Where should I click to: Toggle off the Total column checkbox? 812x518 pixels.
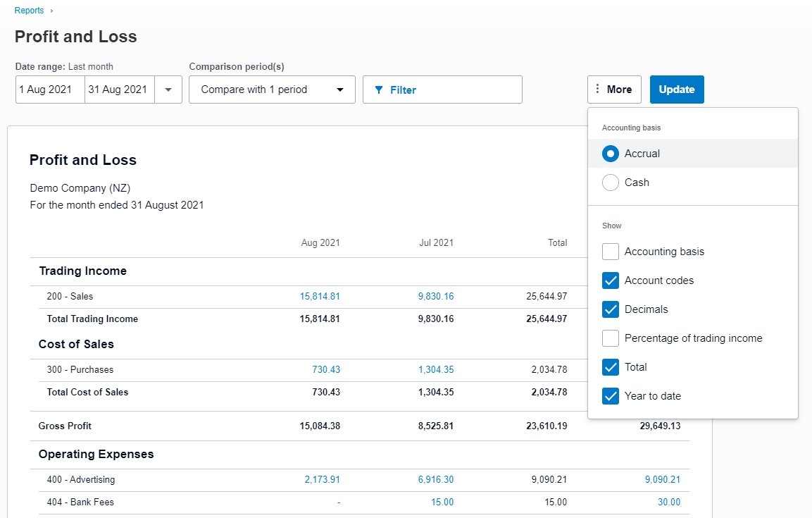pyautogui.click(x=610, y=367)
